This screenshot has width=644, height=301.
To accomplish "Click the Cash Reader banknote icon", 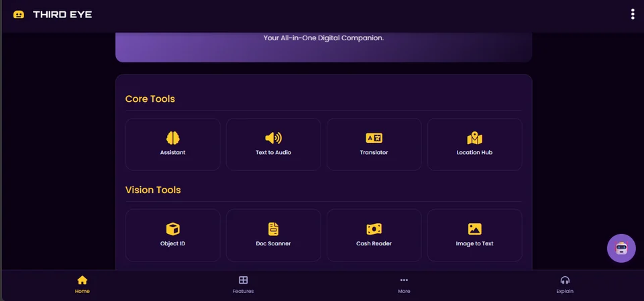I will pyautogui.click(x=374, y=229).
